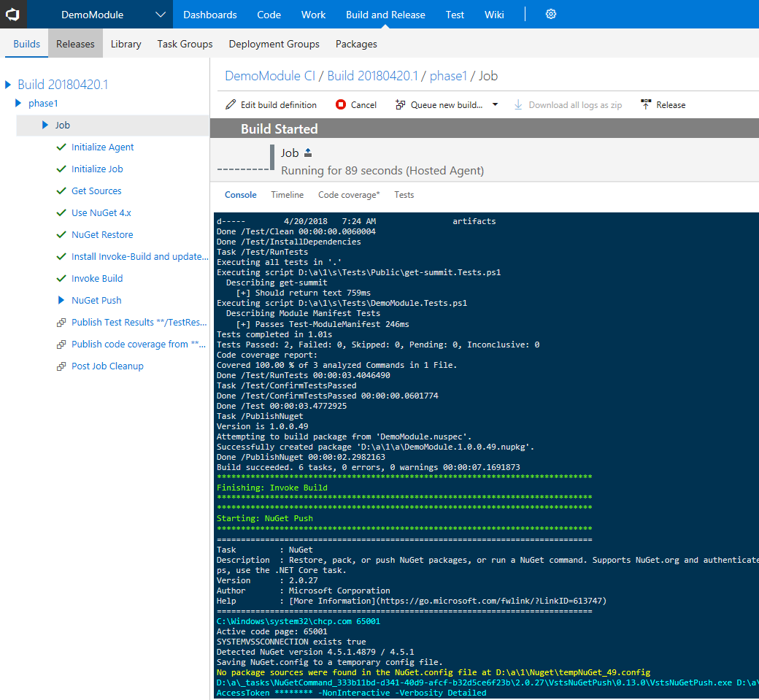759x700 pixels.
Task: Select the Timeline tab
Action: point(288,195)
